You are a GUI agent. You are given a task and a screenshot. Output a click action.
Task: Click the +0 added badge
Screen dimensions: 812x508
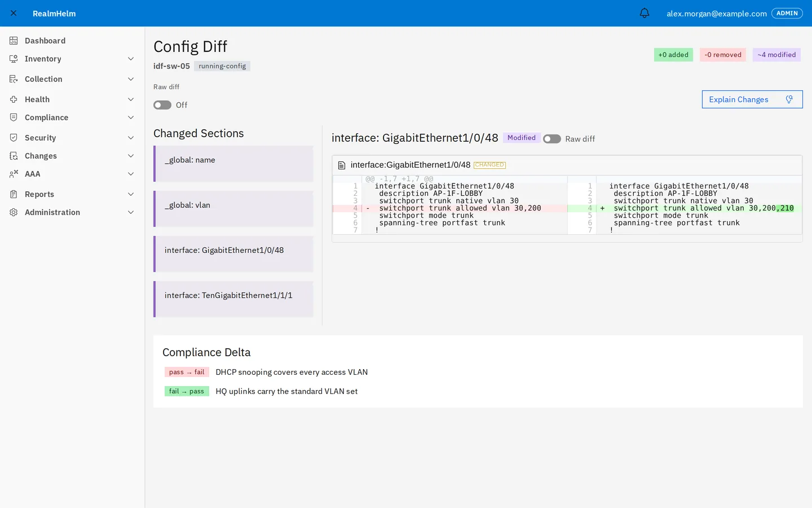point(673,55)
